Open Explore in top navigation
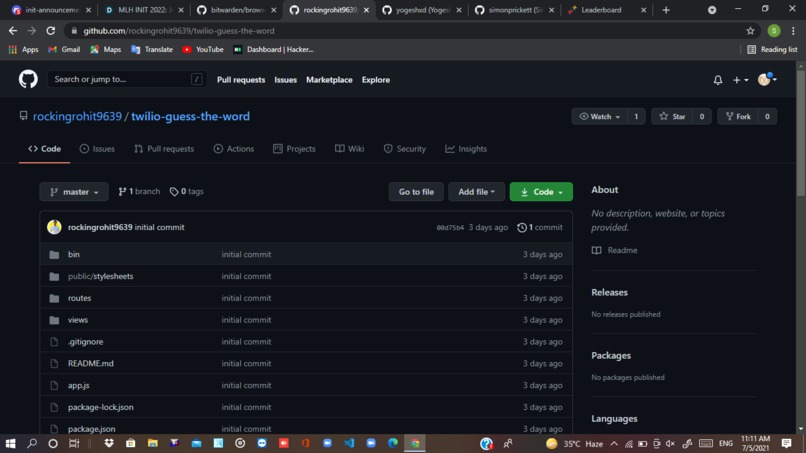 pyautogui.click(x=376, y=80)
